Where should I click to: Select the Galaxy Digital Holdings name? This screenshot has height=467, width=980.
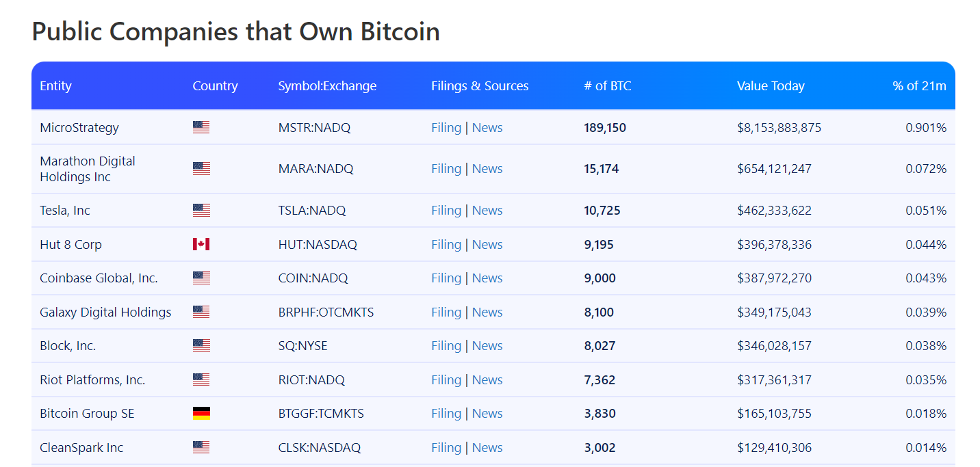tap(105, 312)
